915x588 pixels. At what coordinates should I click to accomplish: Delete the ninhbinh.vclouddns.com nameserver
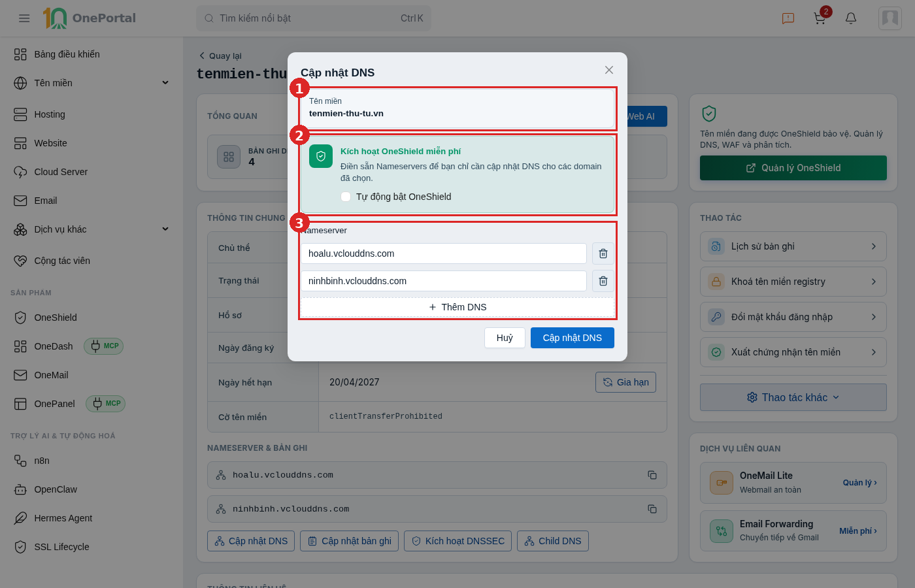pyautogui.click(x=603, y=281)
